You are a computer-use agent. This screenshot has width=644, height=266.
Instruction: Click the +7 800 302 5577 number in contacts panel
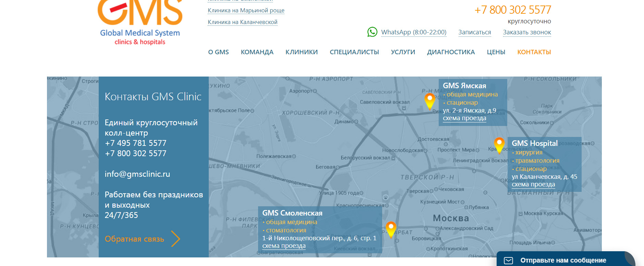point(136,153)
